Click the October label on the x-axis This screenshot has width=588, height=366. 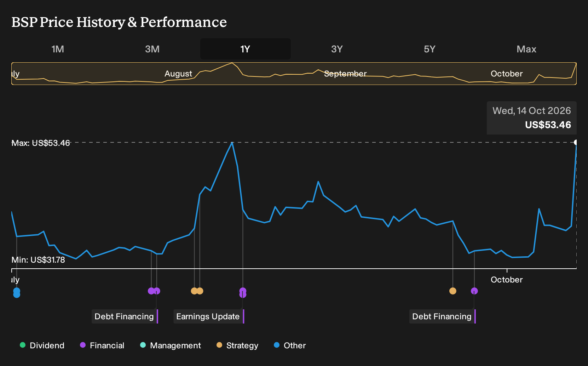point(507,280)
